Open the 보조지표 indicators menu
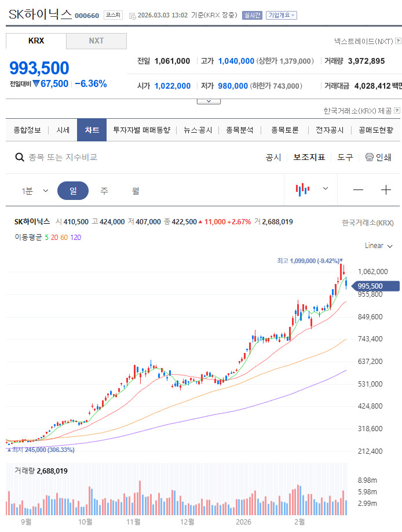The image size is (402, 532). pos(309,157)
